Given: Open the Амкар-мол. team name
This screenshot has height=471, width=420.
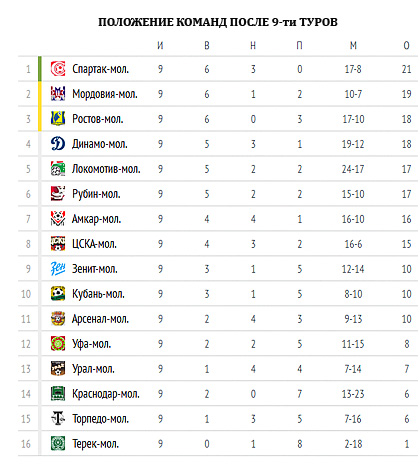Looking at the screenshot, I should [96, 219].
